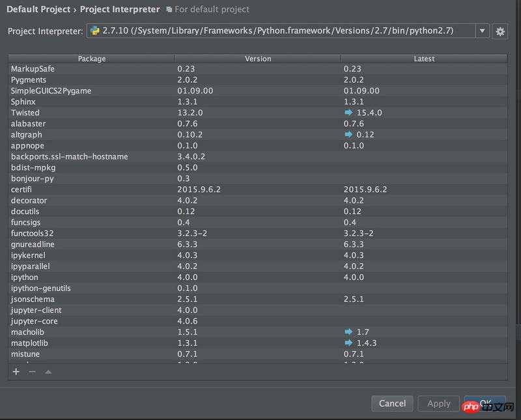Screen dimensions: 521x420
Task: Click altgraph installed version 0.10.2
Action: point(190,135)
